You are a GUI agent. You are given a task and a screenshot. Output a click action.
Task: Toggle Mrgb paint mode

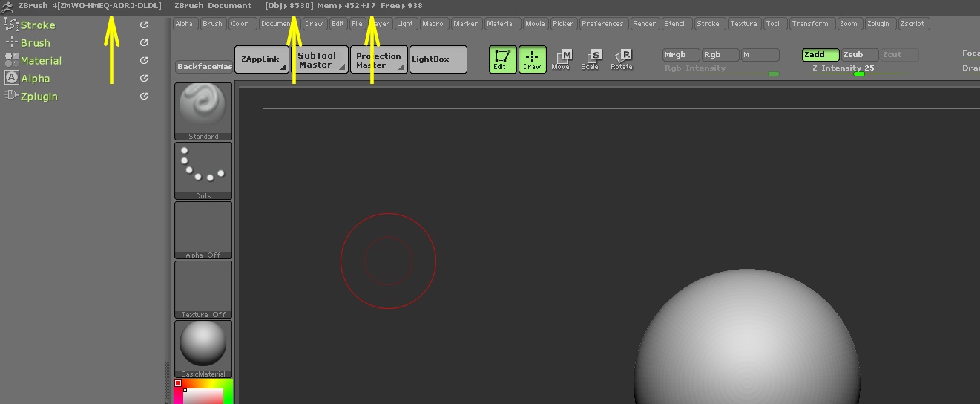(681, 55)
